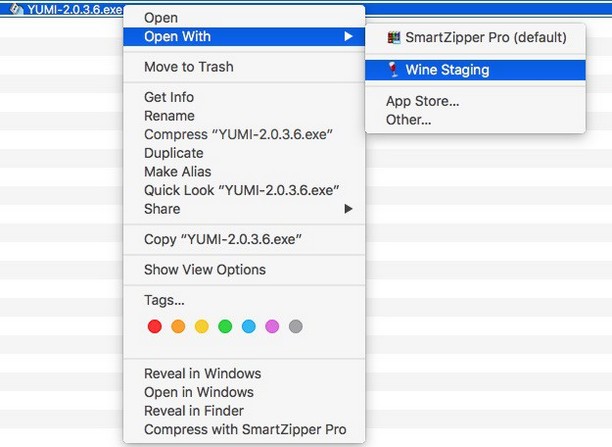Apply the purple tag color
The width and height of the screenshot is (612, 447).
pyautogui.click(x=272, y=326)
